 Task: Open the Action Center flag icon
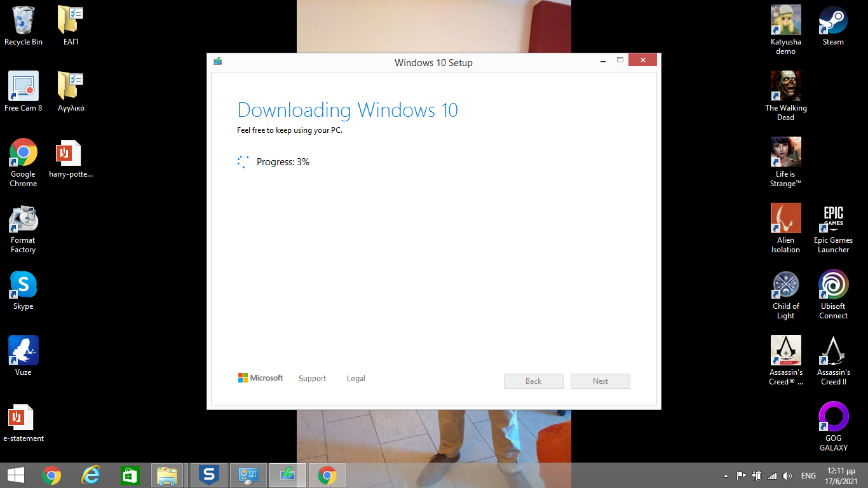click(x=741, y=476)
